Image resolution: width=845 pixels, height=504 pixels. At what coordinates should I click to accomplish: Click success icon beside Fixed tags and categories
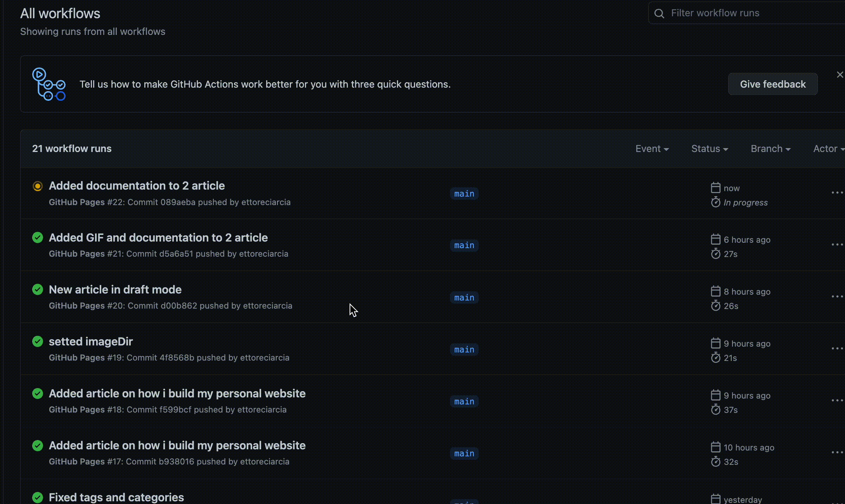coord(38,497)
